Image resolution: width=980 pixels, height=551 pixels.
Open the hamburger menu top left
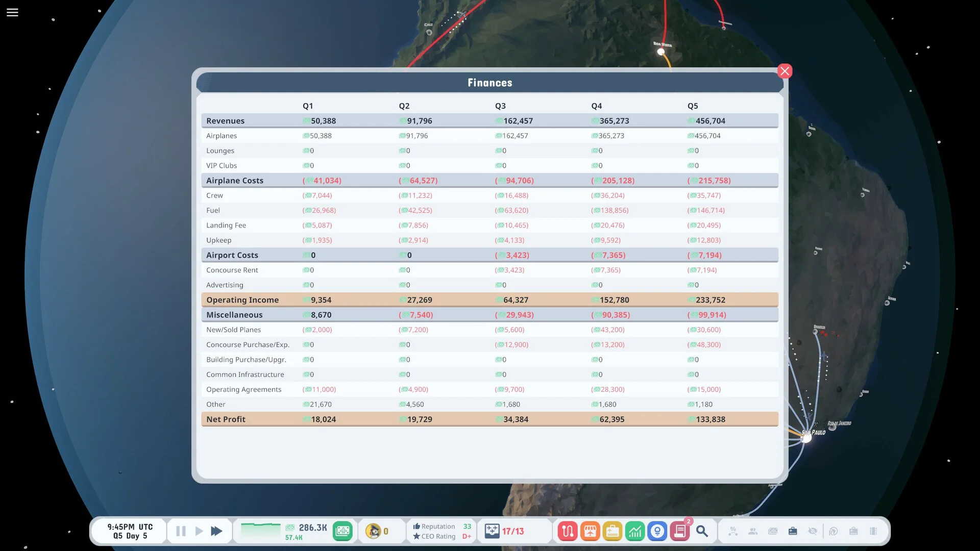click(12, 12)
